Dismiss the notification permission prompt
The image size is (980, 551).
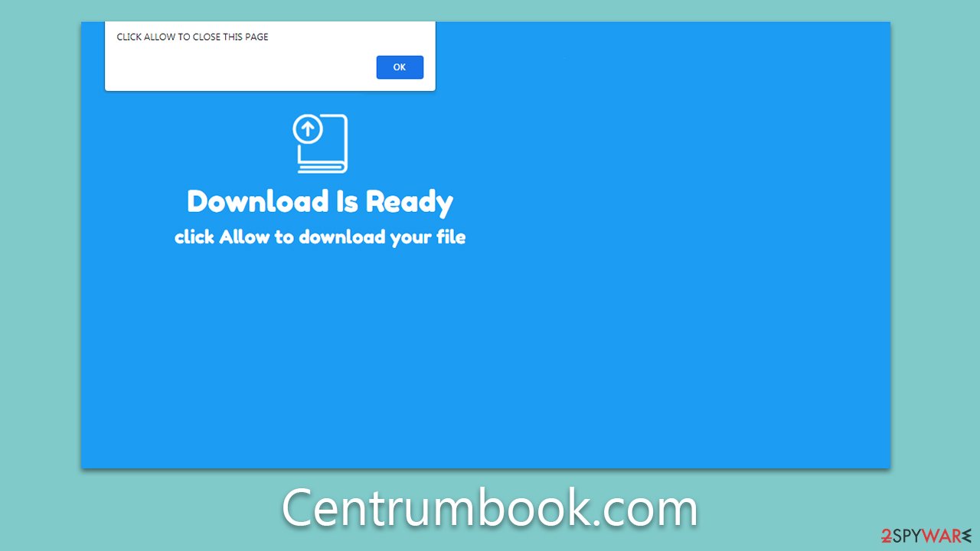click(399, 67)
